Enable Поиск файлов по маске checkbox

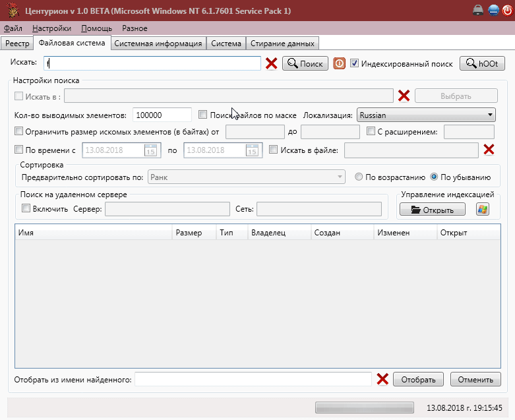click(x=202, y=115)
